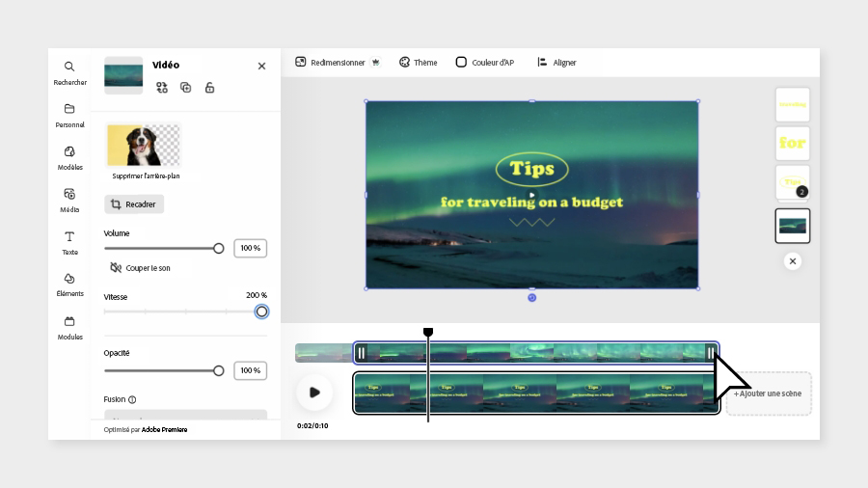Toggle the lock icon in Vidéo header
Screen dimensions: 868x488
click(x=210, y=88)
